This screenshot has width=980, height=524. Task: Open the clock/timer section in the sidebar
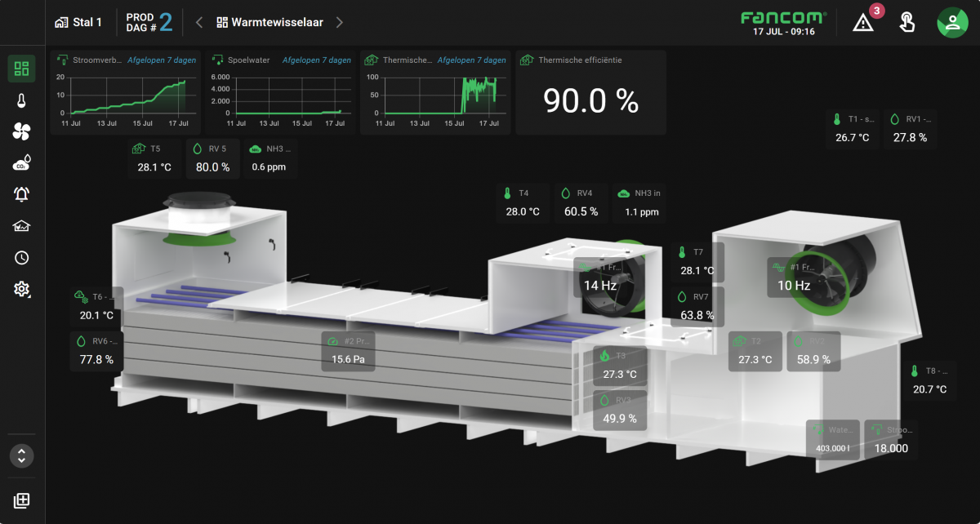[x=21, y=257]
